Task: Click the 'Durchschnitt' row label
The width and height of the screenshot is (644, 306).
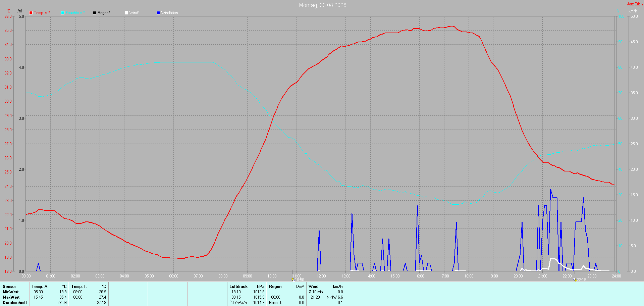Action: point(15,303)
